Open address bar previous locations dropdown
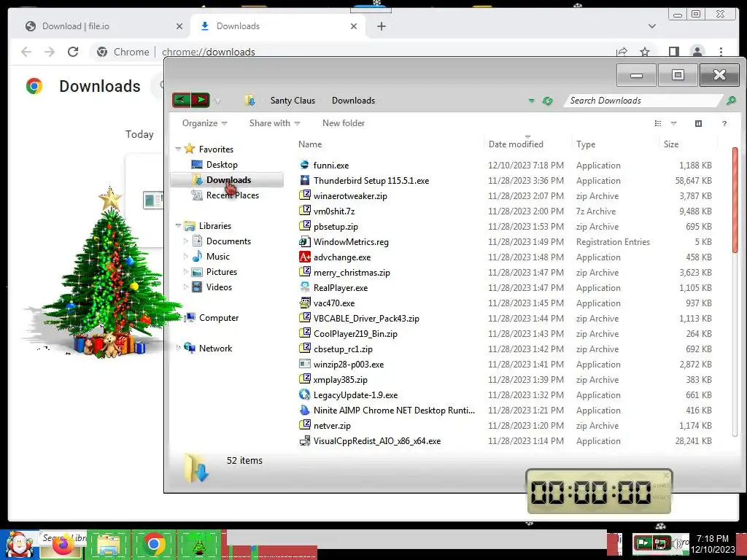 click(531, 101)
